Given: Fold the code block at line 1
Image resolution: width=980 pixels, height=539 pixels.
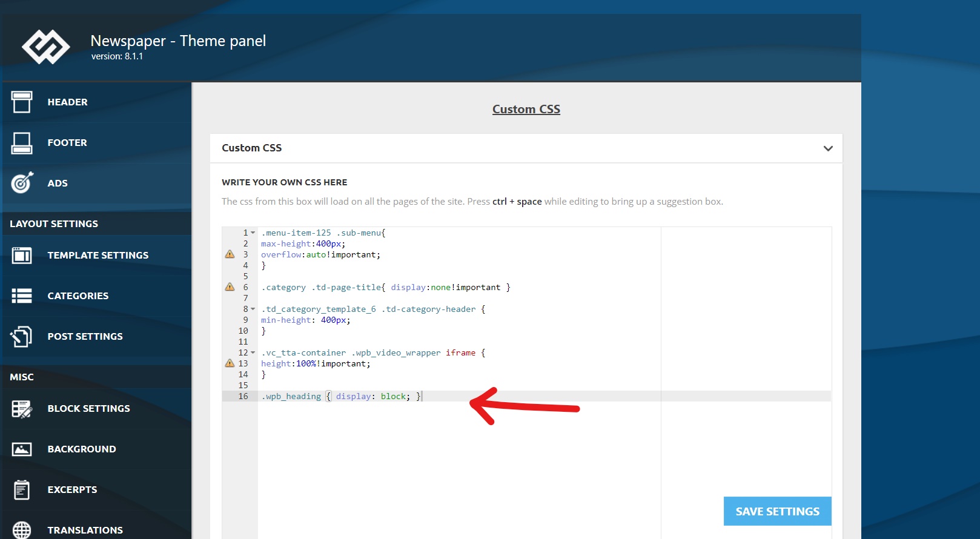Looking at the screenshot, I should point(253,233).
